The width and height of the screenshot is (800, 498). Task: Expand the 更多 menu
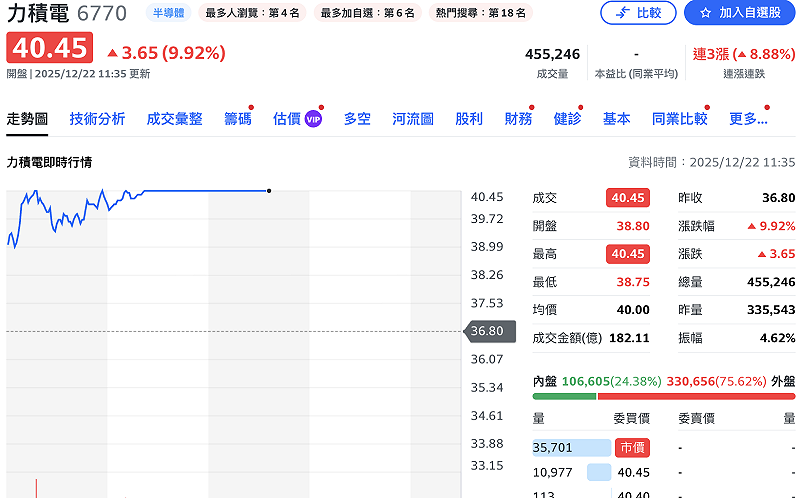(748, 119)
